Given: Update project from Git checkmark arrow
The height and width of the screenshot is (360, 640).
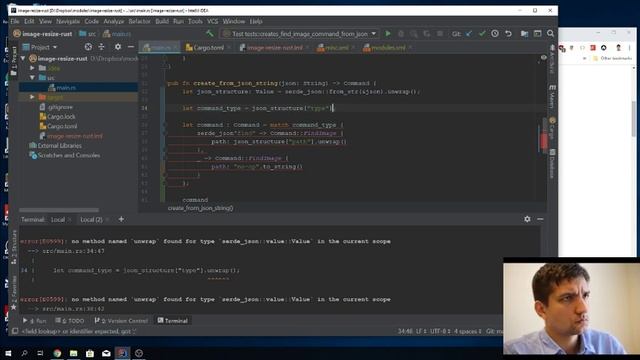Looking at the screenshot, I should click(x=469, y=34).
